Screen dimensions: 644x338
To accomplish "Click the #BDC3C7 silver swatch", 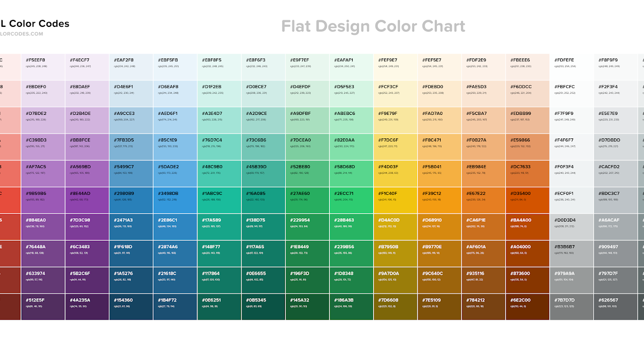I will 616,200.
